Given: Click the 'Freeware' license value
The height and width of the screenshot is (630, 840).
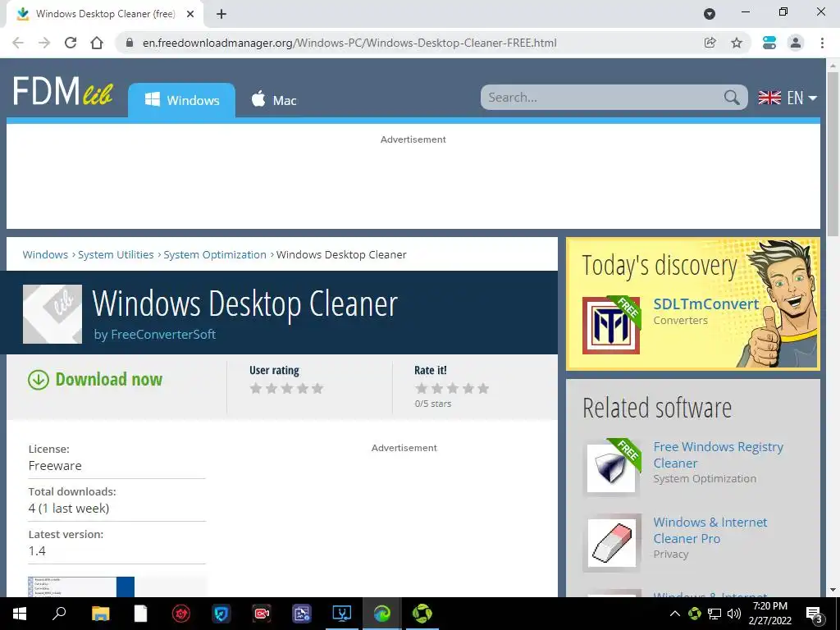Looking at the screenshot, I should tap(55, 466).
